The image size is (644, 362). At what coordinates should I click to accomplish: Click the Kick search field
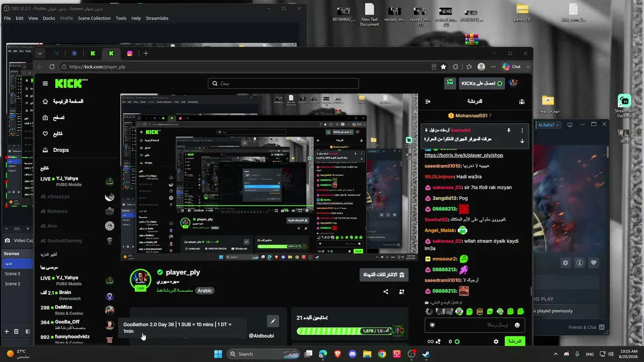(x=283, y=83)
